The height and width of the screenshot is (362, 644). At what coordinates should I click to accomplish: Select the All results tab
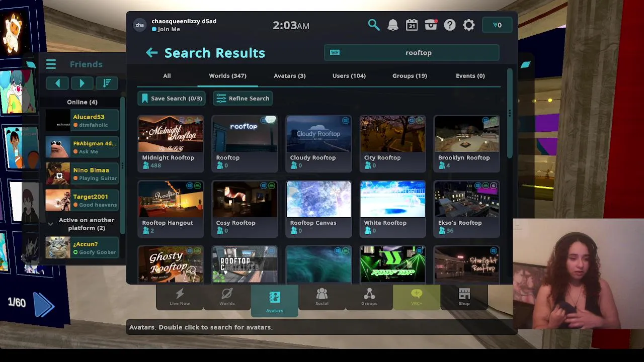click(167, 76)
